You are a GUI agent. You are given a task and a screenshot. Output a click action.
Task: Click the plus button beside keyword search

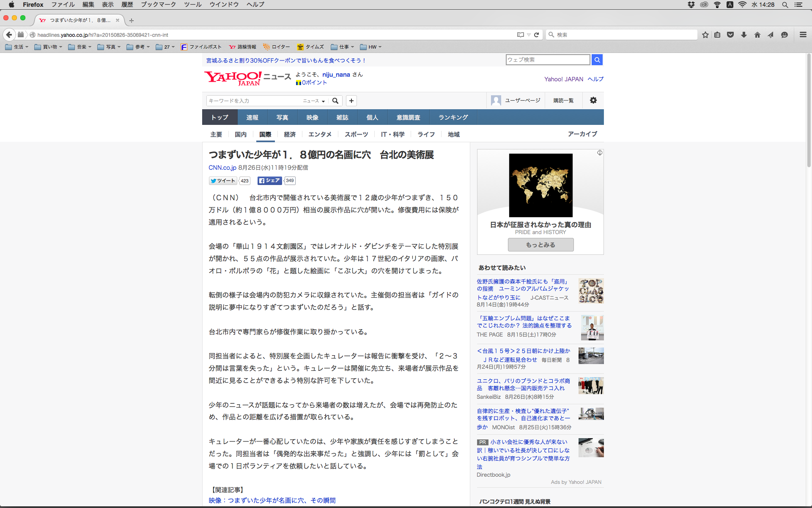tap(351, 101)
